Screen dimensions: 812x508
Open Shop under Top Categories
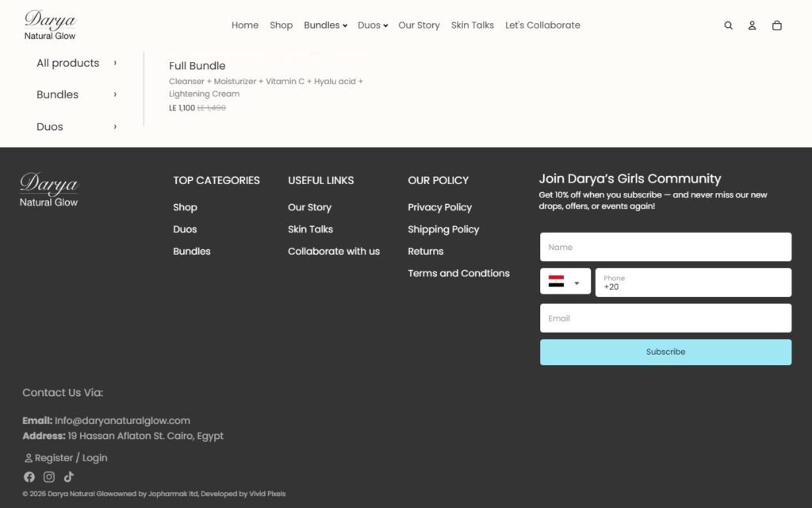[x=185, y=207]
